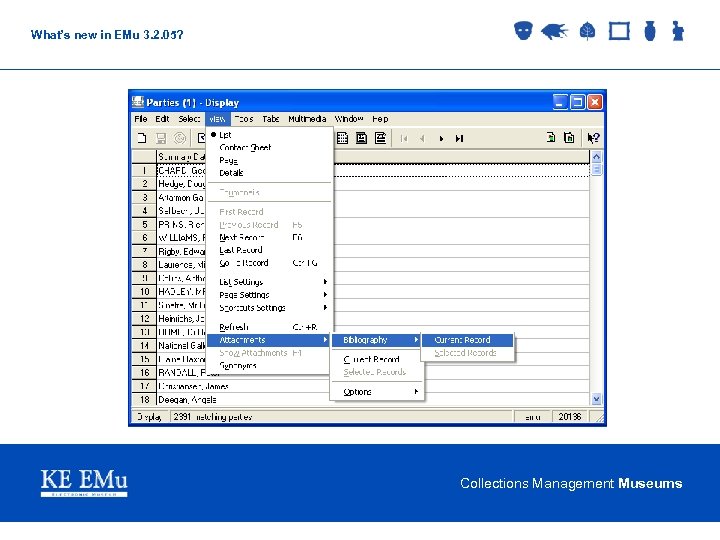This screenshot has height=540, width=720.
Task: Choose Page in the View menu
Action: [x=270, y=160]
